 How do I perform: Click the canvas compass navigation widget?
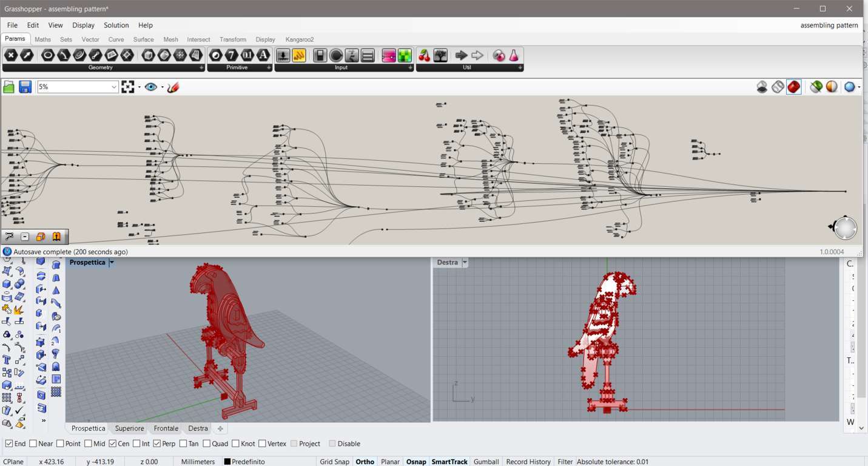pyautogui.click(x=844, y=228)
